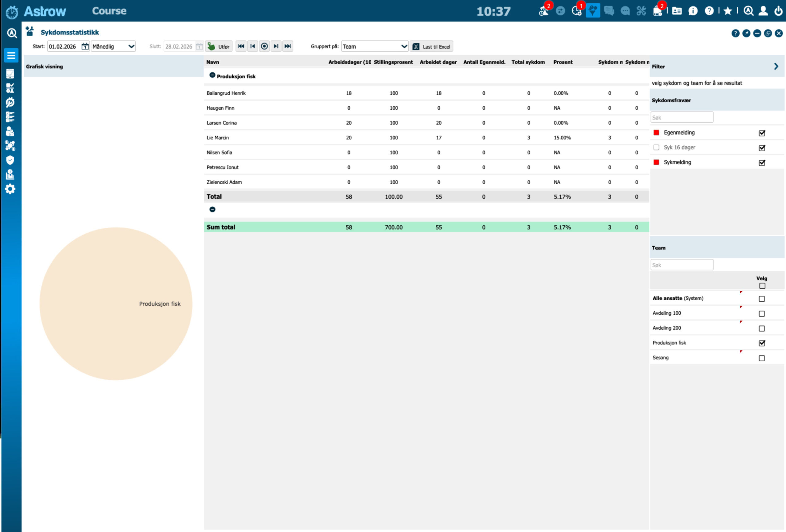Click the Excel icon for Last til Excel

(416, 47)
